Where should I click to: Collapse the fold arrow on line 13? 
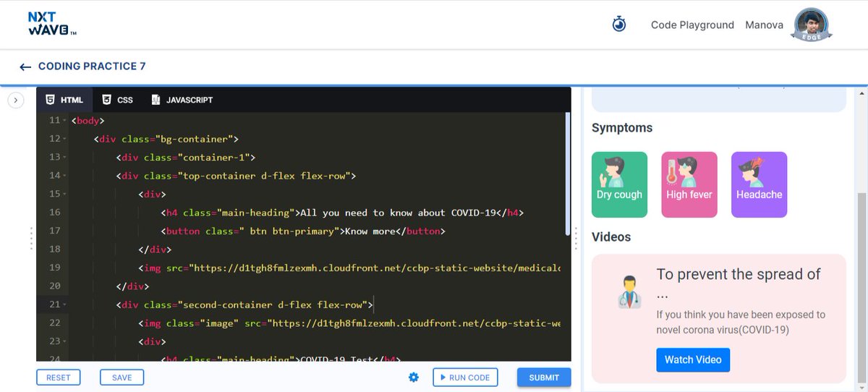[x=65, y=158]
